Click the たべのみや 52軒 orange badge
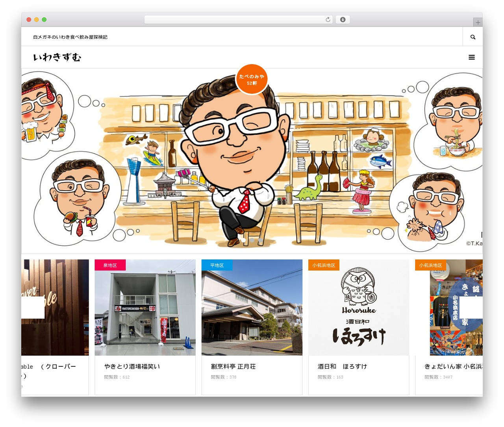The width and height of the screenshot is (504, 427). [x=252, y=80]
